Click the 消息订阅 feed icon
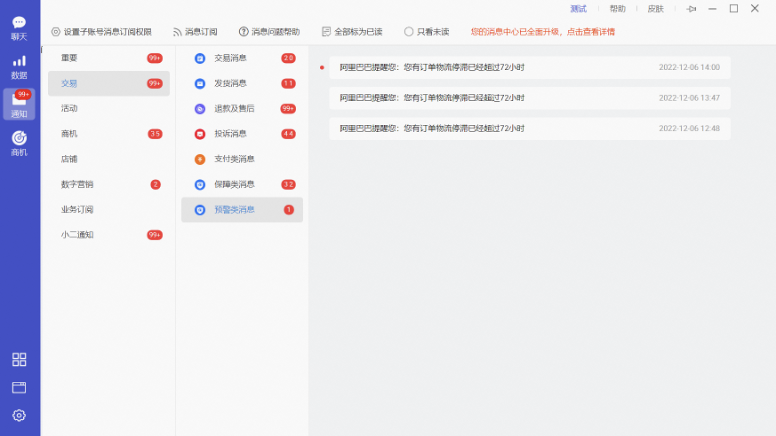This screenshot has width=776, height=436. (177, 32)
